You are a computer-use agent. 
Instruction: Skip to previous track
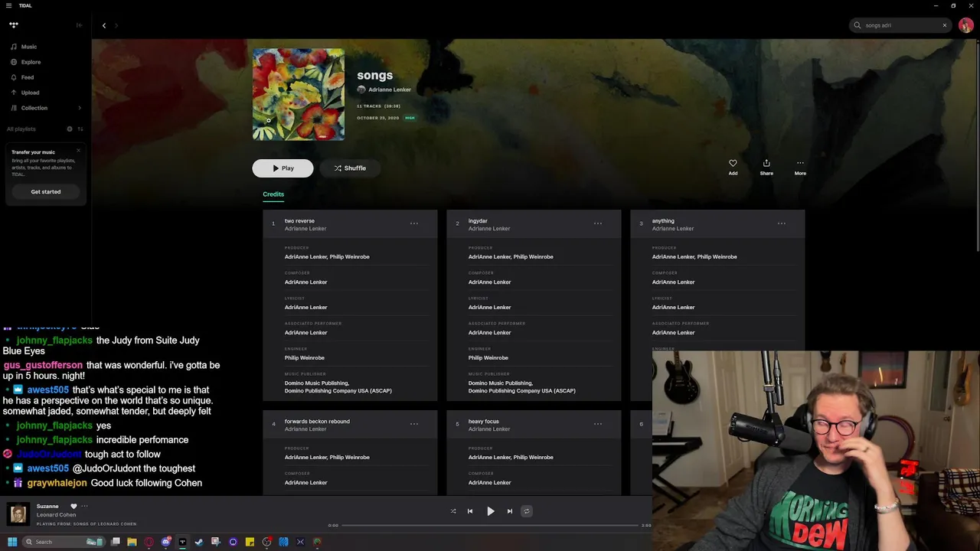click(470, 511)
